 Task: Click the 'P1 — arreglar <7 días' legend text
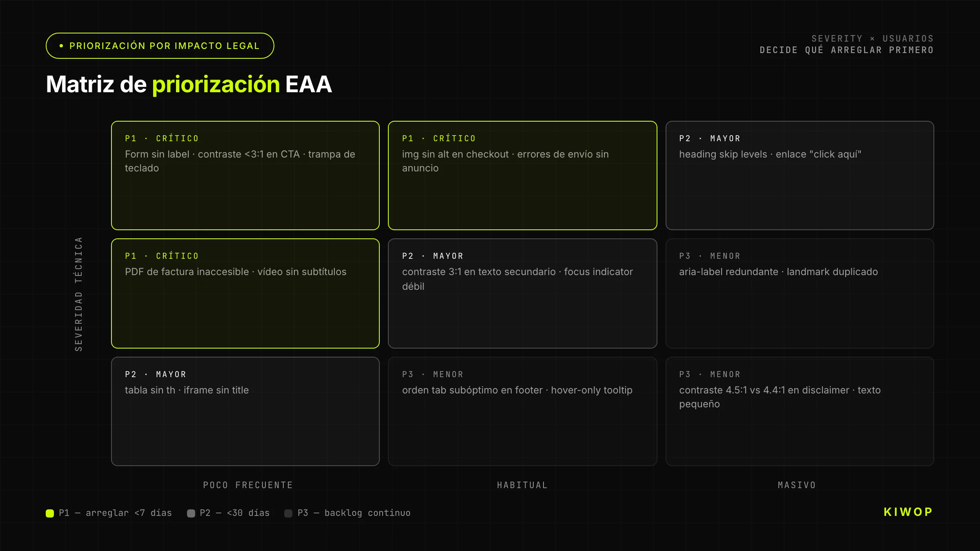pyautogui.click(x=115, y=513)
